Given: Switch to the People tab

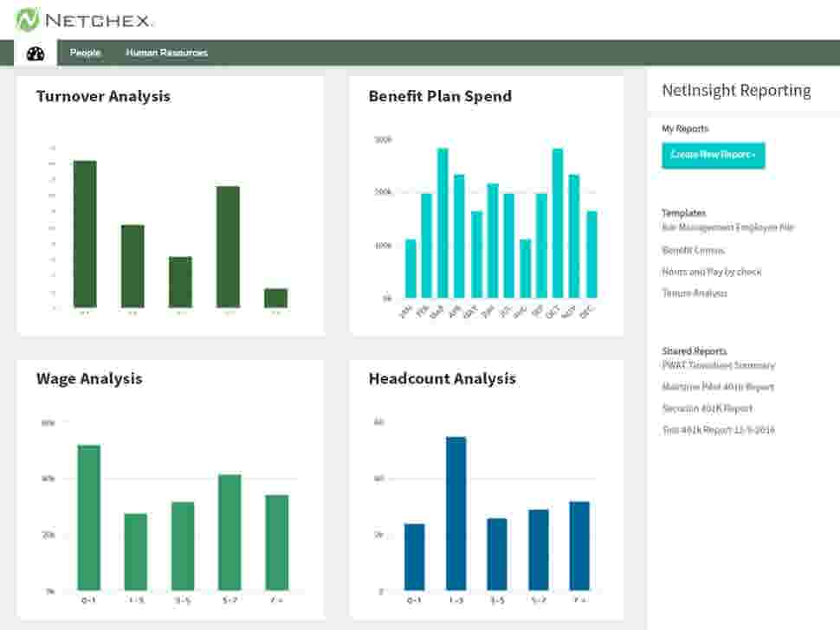Looking at the screenshot, I should 87,53.
